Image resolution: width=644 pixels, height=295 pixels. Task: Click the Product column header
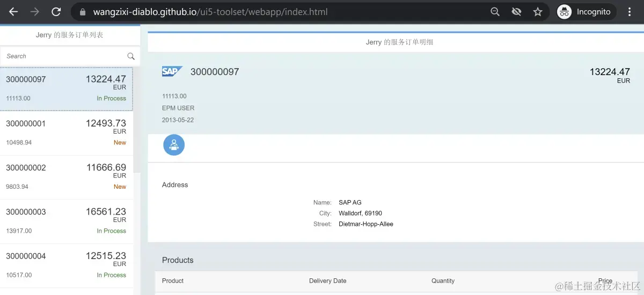(x=173, y=281)
